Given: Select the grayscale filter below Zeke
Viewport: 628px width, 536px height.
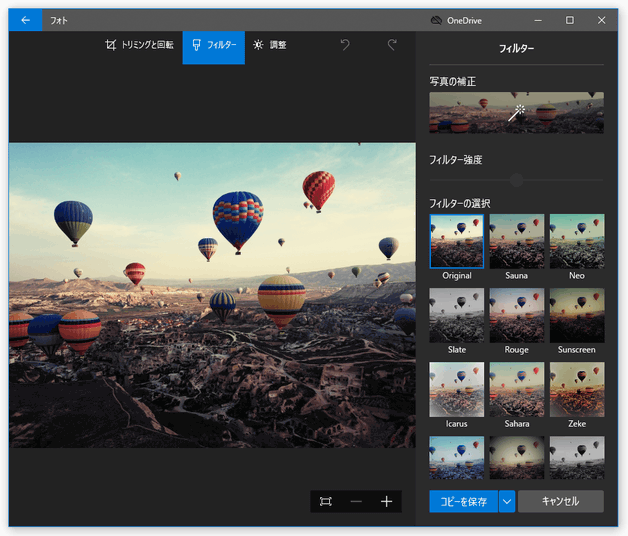Looking at the screenshot, I should pyautogui.click(x=577, y=457).
